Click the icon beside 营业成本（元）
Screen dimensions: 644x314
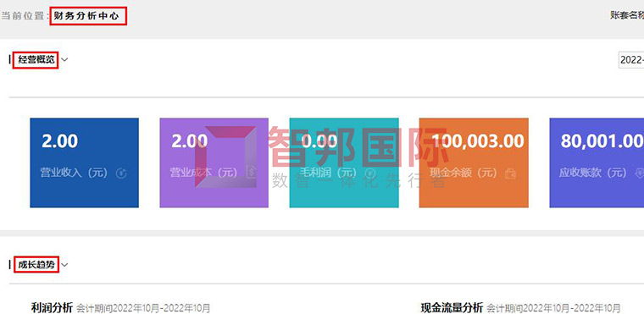(252, 173)
